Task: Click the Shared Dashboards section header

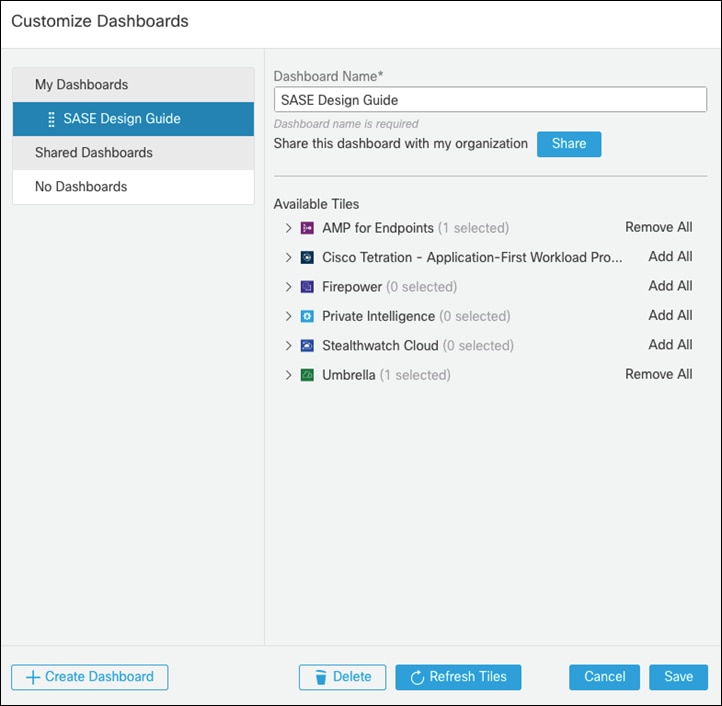Action: [x=133, y=153]
